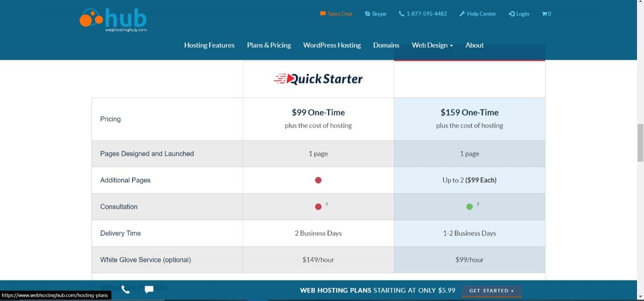
Task: Click the 1-2 Business Days cell
Action: pos(469,233)
